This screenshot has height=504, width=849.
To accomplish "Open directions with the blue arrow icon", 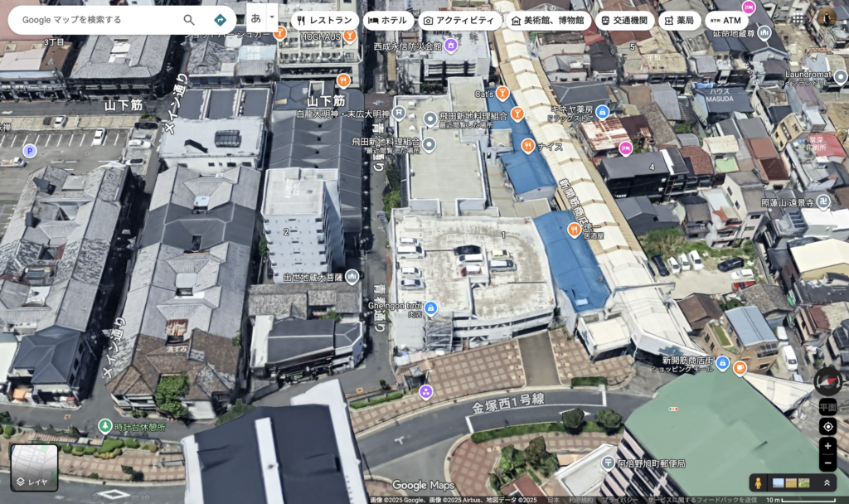I will 220,20.
